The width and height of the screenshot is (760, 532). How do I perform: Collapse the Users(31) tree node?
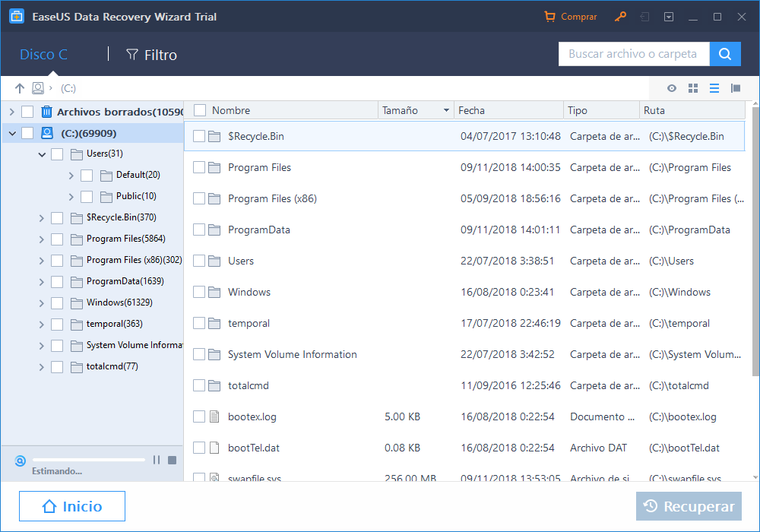coord(42,154)
